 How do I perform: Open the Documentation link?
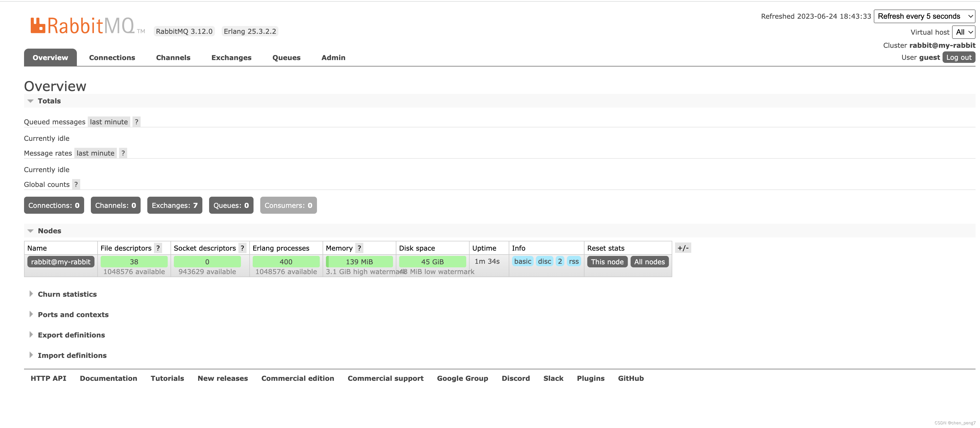(108, 379)
